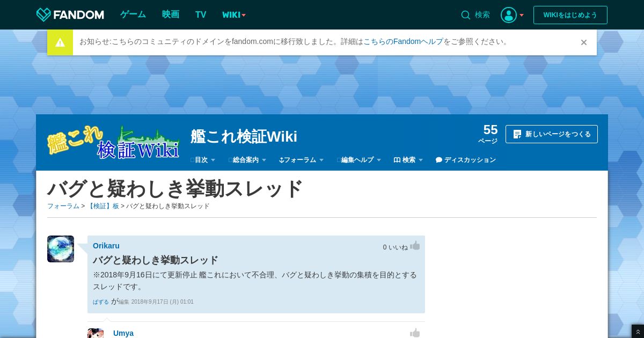
Task: Click thumbs-up icon on Orikaru's post
Action: click(415, 246)
